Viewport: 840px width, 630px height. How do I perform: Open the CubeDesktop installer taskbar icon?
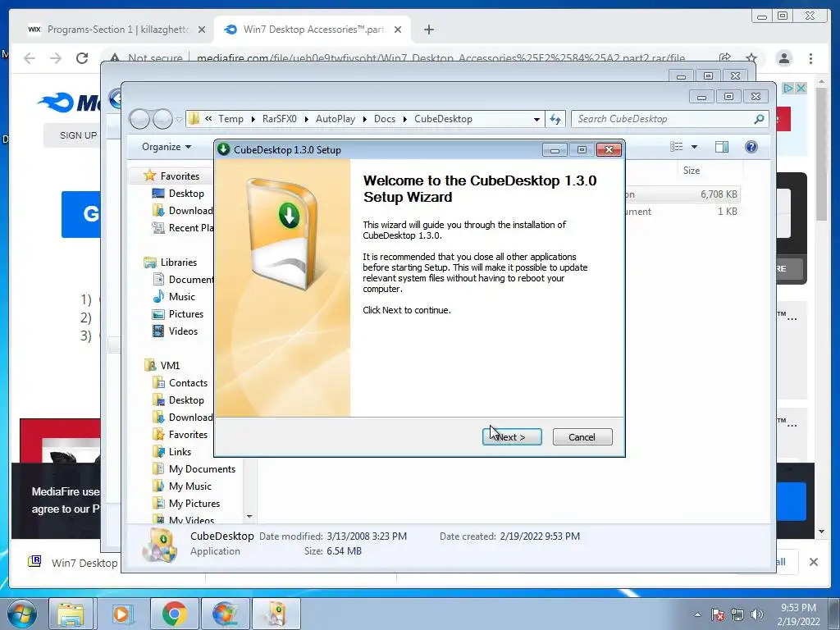pos(276,614)
